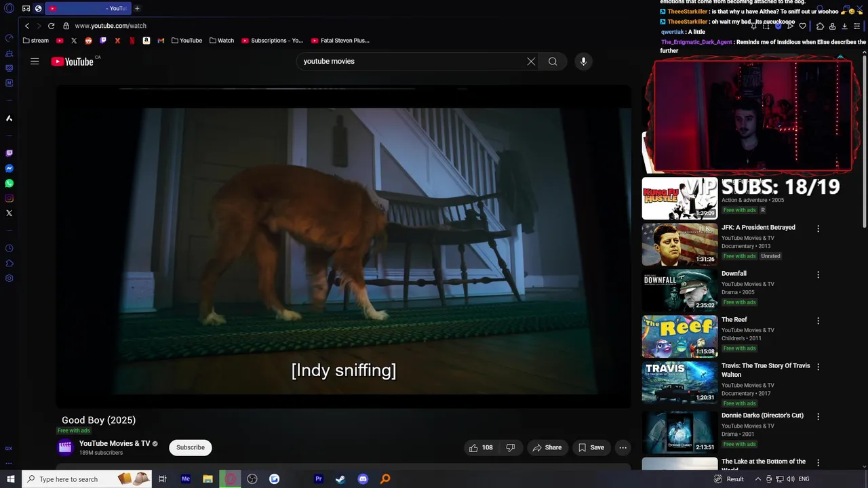The height and width of the screenshot is (488, 868).
Task: Open Premiere Pro from the taskbar
Action: [318, 479]
